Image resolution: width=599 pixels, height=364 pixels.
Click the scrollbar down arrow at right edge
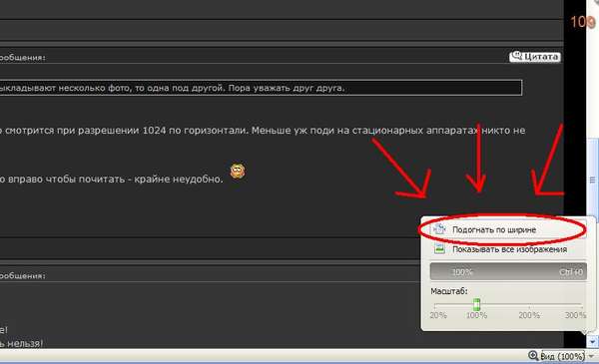[x=592, y=341]
